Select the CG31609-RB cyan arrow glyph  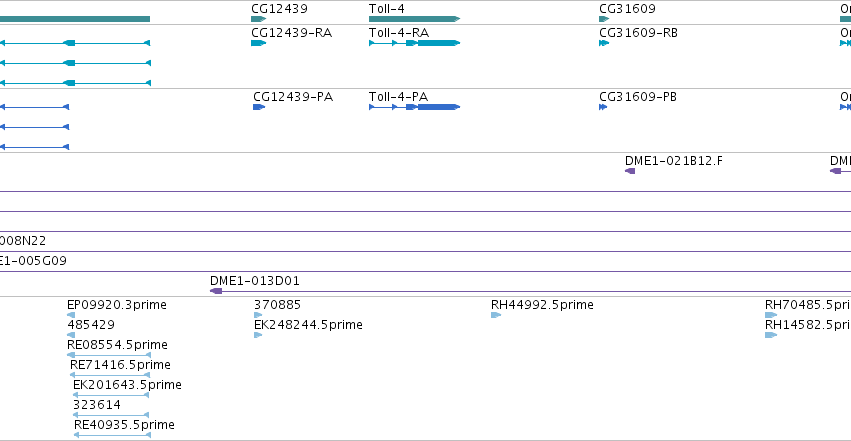(604, 43)
